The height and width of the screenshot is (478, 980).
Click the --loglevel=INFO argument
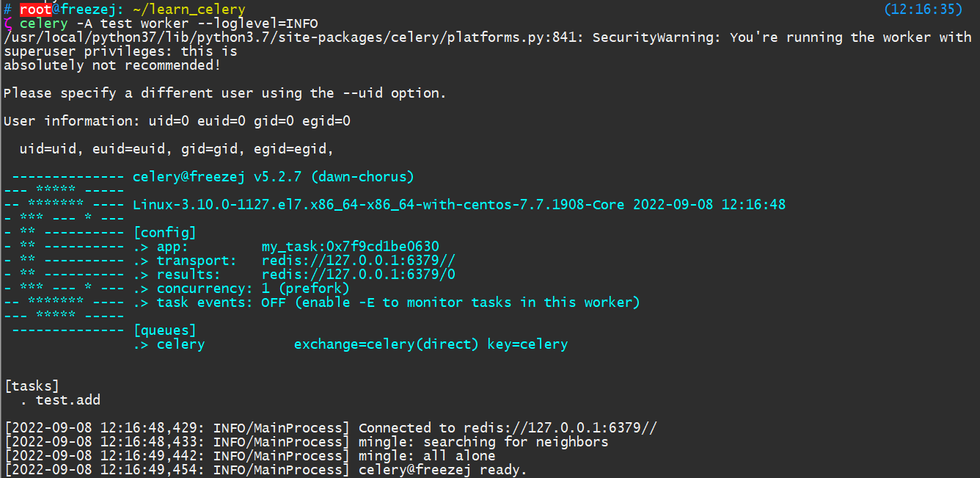pos(254,23)
